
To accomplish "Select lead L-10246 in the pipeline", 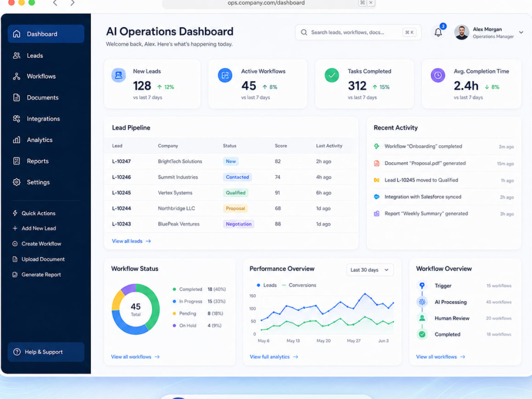I will click(231, 177).
